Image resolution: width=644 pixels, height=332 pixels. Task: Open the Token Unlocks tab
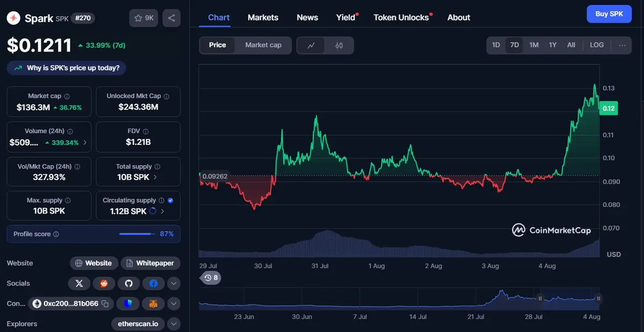[x=401, y=18]
